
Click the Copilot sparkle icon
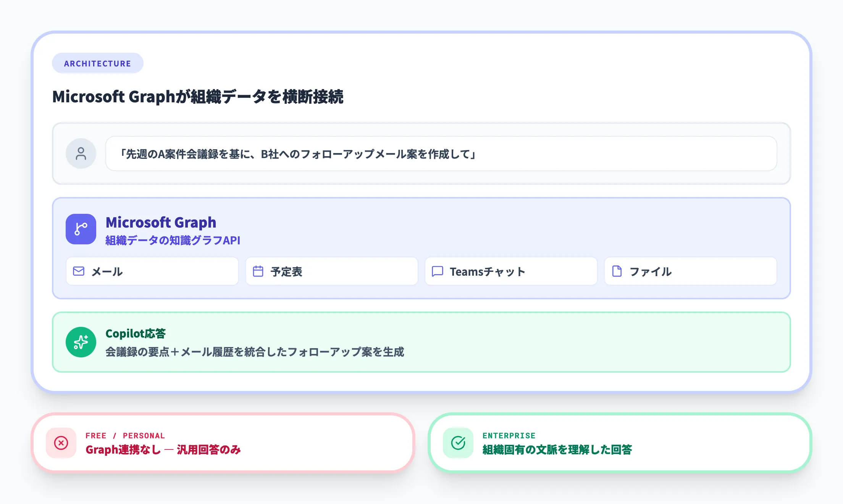click(81, 342)
